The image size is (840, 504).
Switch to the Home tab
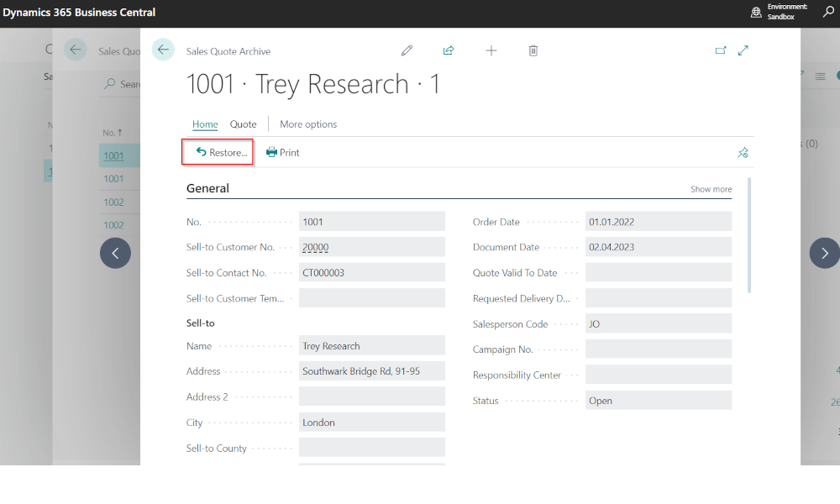pyautogui.click(x=205, y=124)
